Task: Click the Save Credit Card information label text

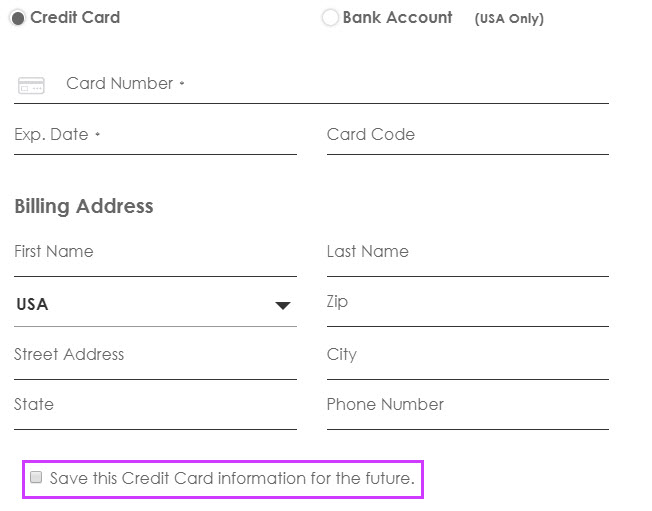Action: click(232, 478)
